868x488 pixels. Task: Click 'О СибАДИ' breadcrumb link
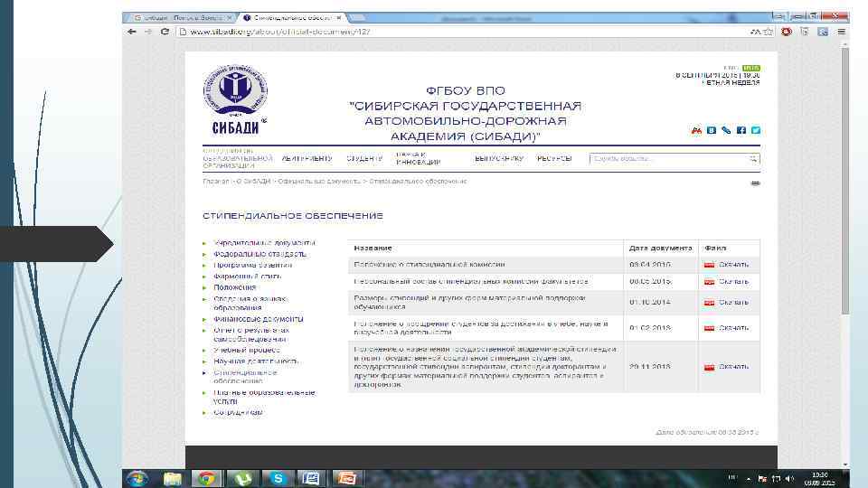tap(253, 182)
